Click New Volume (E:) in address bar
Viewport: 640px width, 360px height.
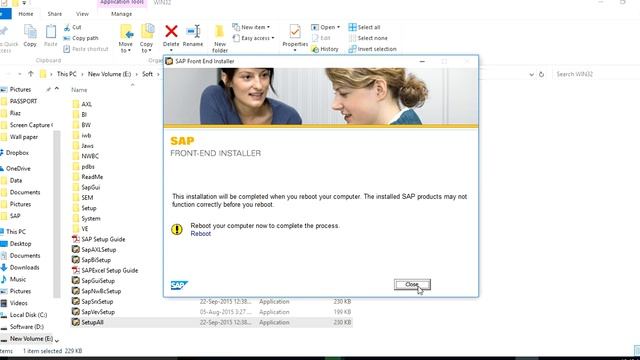[109, 74]
